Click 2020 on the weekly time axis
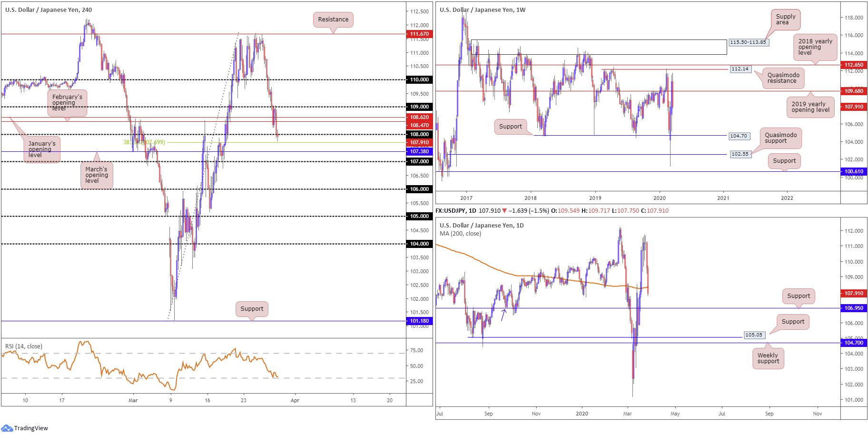The width and height of the screenshot is (868, 435). [660, 198]
